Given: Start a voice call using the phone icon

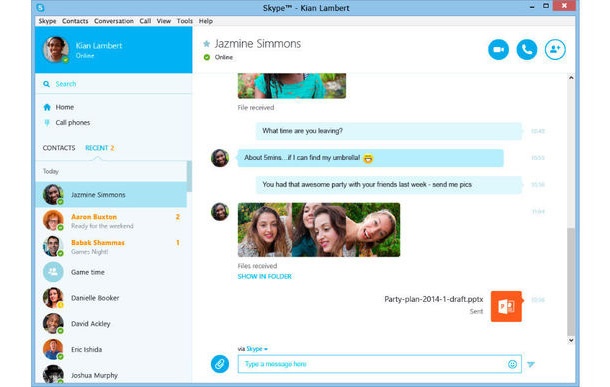Looking at the screenshot, I should coord(527,49).
